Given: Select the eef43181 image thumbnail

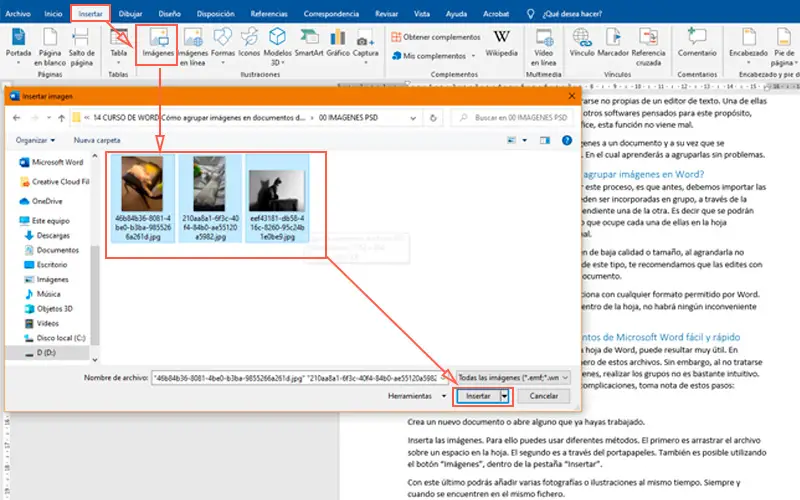Looking at the screenshot, I should click(277, 198).
